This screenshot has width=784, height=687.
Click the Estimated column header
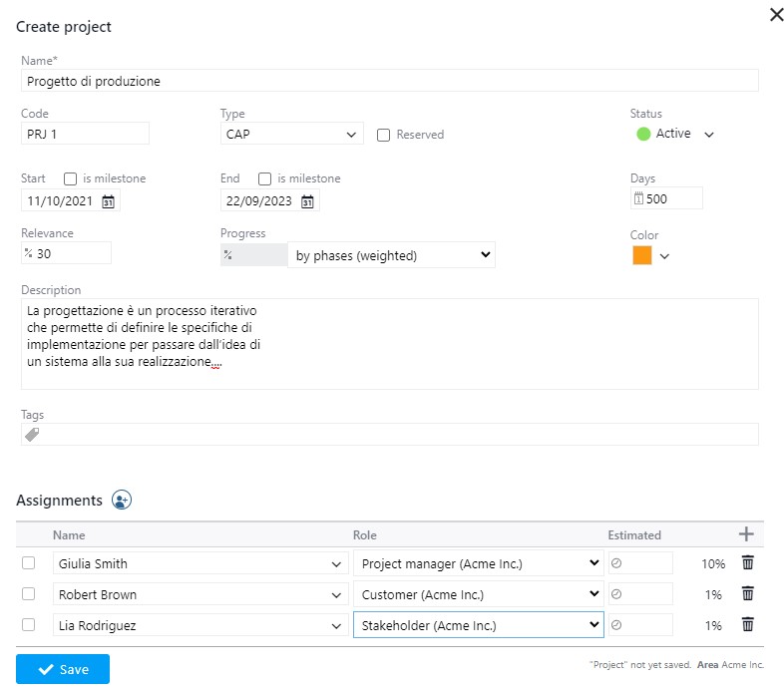[x=634, y=535]
